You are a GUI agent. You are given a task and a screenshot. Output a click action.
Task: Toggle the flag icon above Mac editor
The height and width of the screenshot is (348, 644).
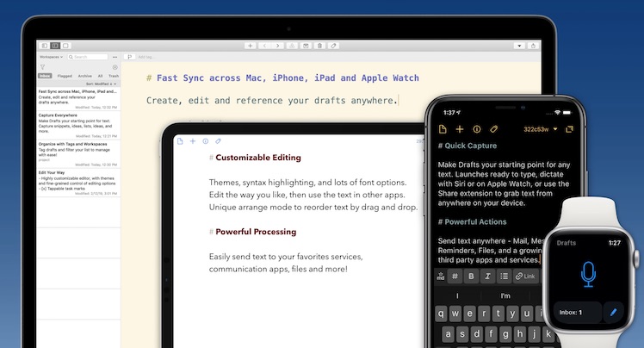[128, 57]
